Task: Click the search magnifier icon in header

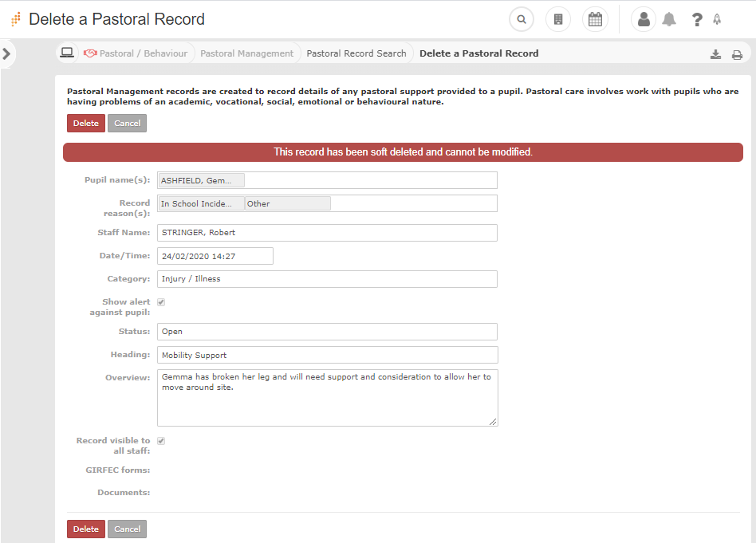Action: pos(521,19)
